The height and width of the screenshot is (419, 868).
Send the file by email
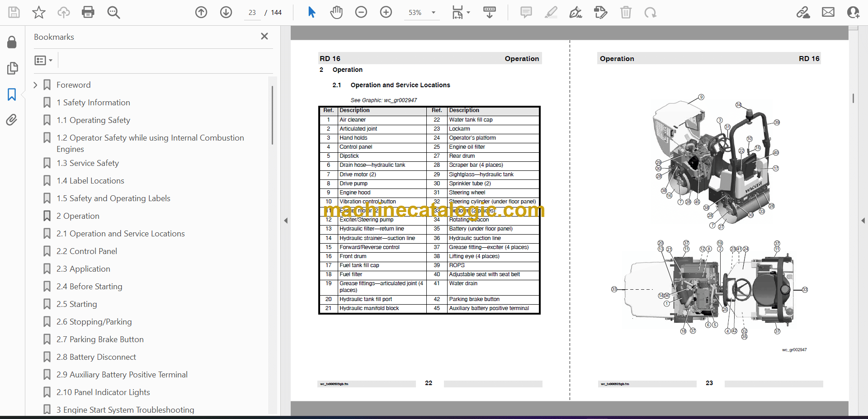[x=828, y=12]
